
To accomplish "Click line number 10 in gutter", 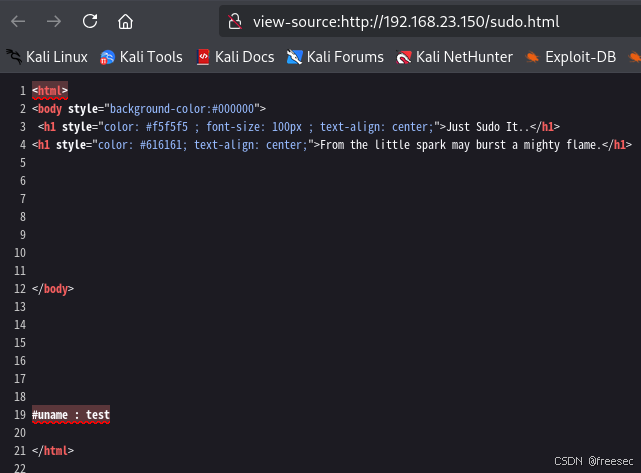I will pyautogui.click(x=20, y=253).
